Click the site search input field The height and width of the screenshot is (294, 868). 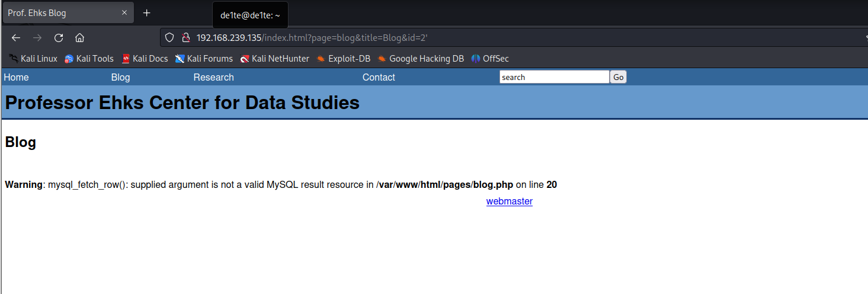coord(555,77)
